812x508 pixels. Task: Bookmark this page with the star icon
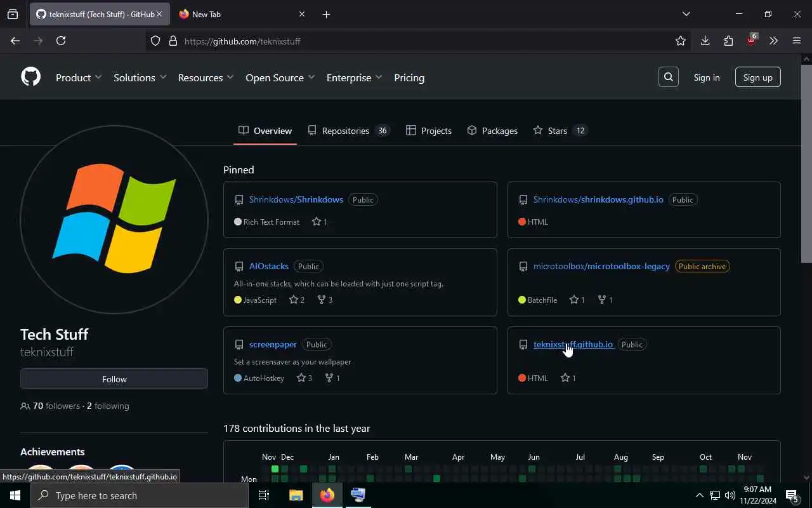(681, 41)
